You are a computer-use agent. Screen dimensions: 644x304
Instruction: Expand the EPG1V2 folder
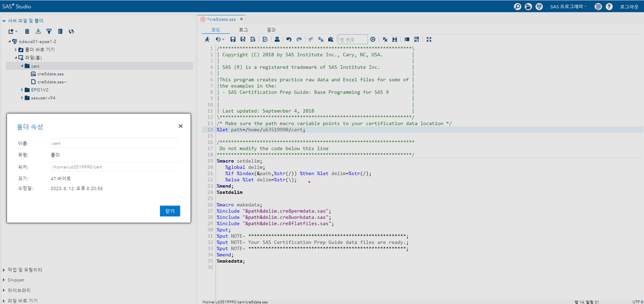(x=22, y=90)
